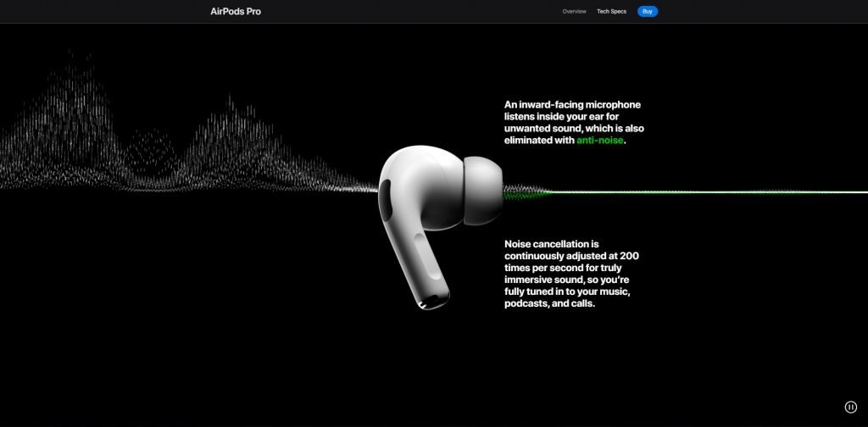Pause the animation with the pause button
Viewport: 868px width, 427px height.
pyautogui.click(x=850, y=407)
